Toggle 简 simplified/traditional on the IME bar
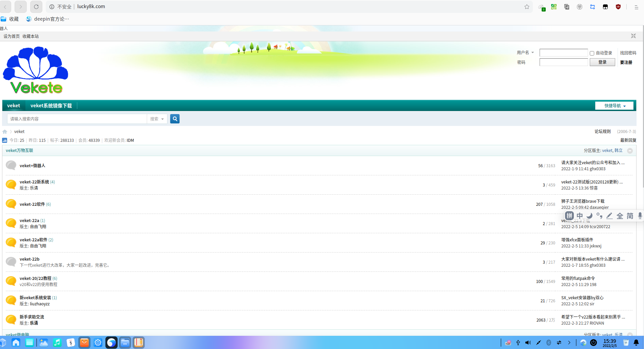This screenshot has height=349, width=644. pyautogui.click(x=630, y=216)
